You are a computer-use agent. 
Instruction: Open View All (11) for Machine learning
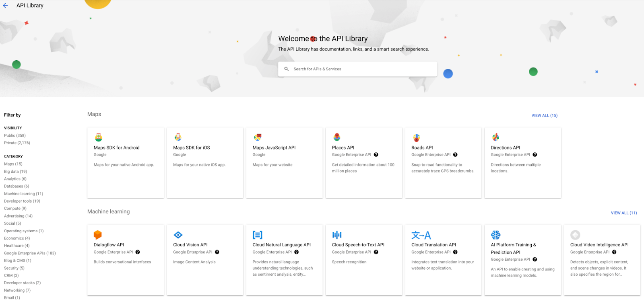[x=623, y=213]
